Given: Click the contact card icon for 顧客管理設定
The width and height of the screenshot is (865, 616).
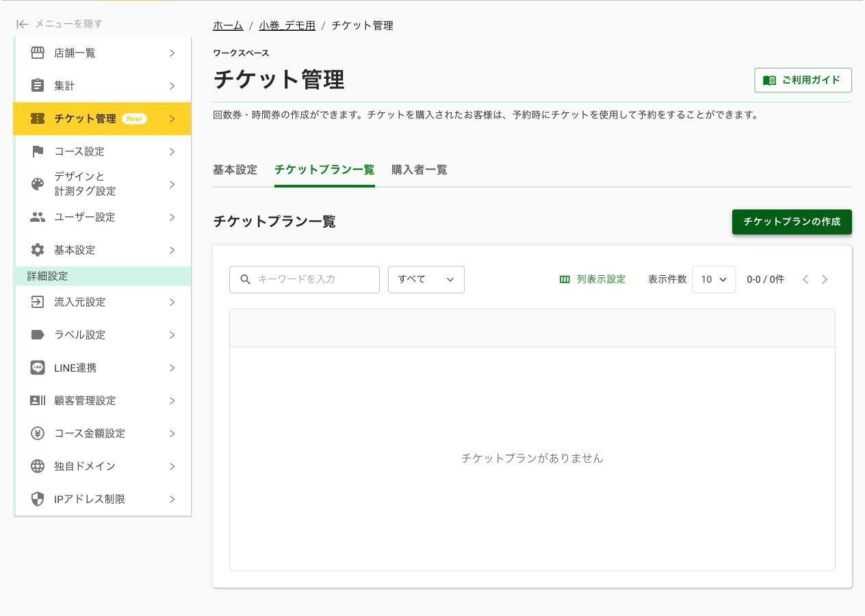Looking at the screenshot, I should [x=38, y=400].
